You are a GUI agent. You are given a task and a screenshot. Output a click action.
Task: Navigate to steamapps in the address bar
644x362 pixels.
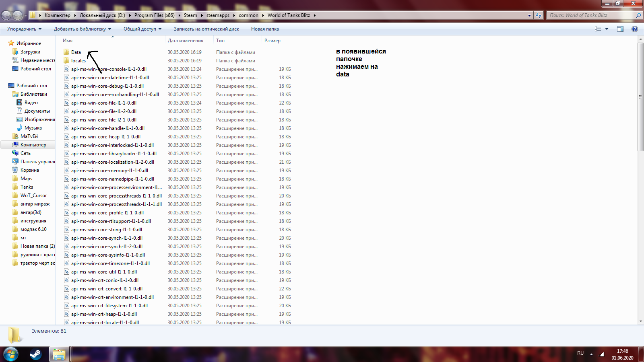coord(218,15)
